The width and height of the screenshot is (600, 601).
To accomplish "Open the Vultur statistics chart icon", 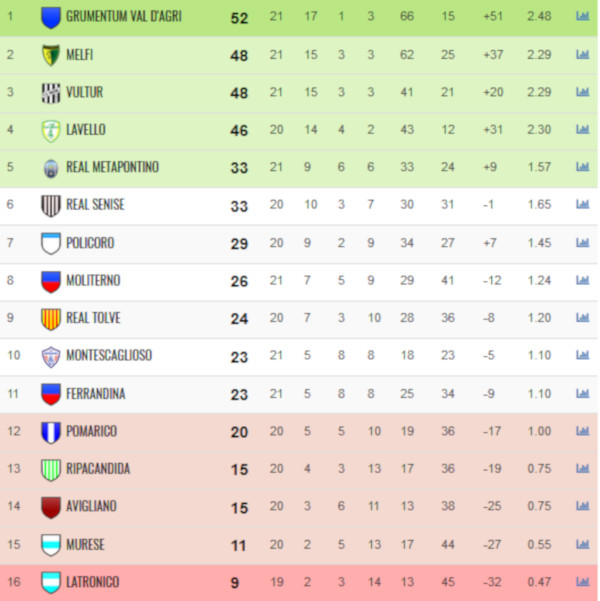I will (582, 92).
